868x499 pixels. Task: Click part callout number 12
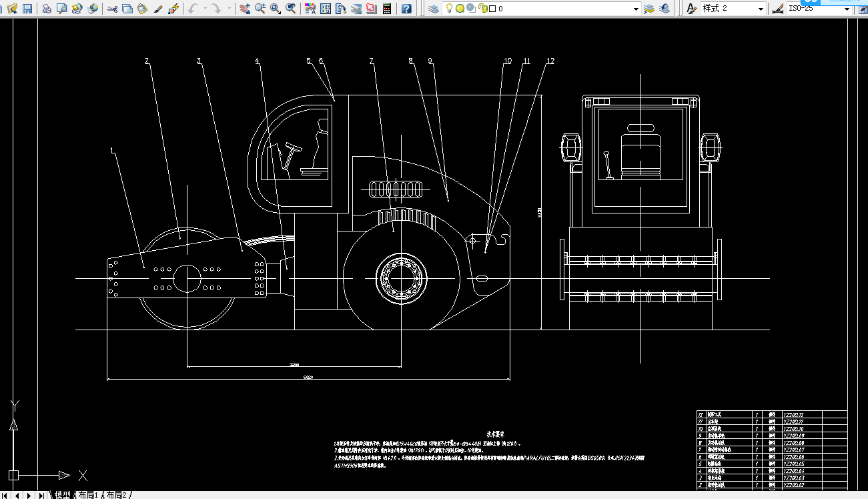click(550, 61)
